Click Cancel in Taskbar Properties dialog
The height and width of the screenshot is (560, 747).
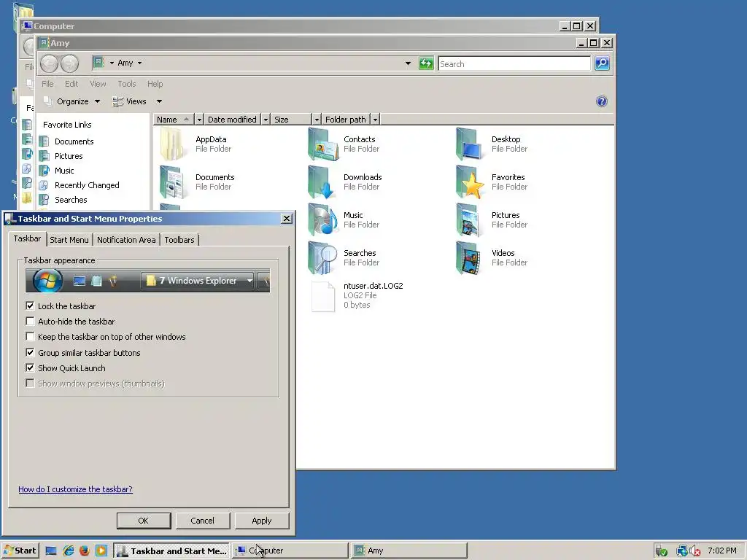point(203,521)
